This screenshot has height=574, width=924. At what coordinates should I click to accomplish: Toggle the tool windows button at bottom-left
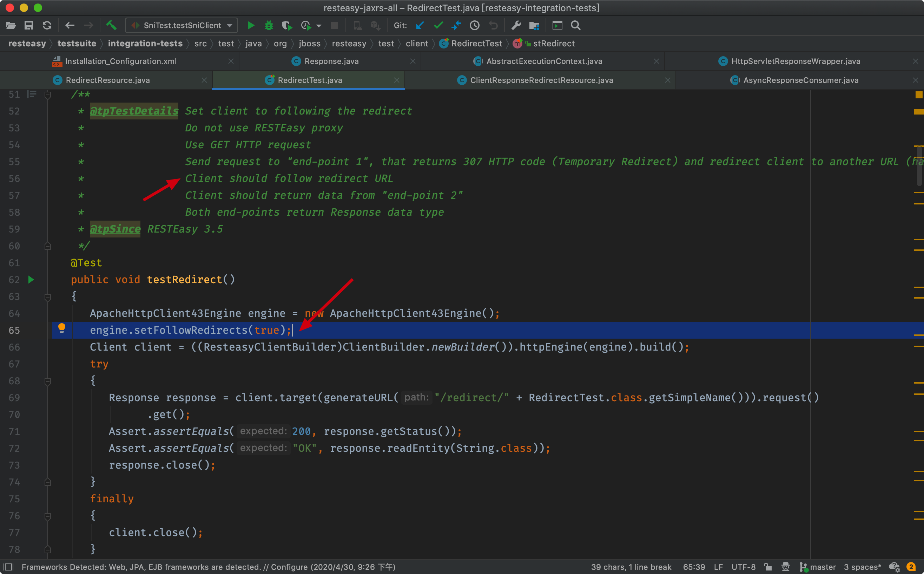point(8,567)
